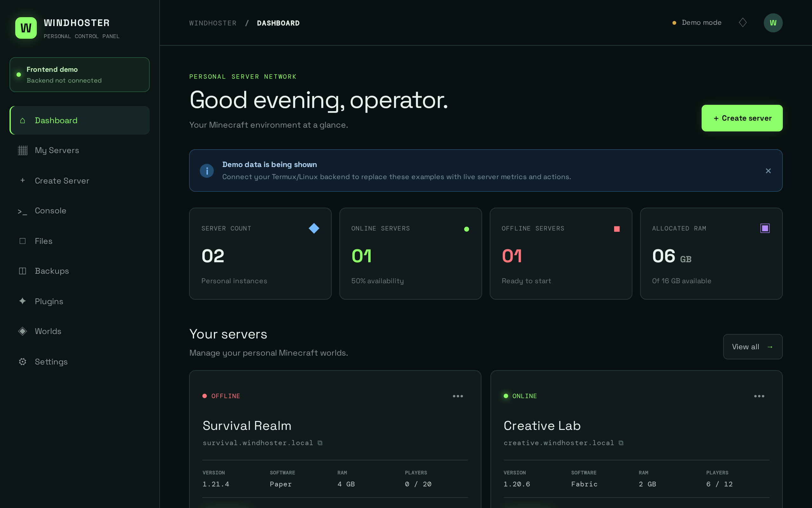Viewport: 812px width, 508px height.
Task: Open Plugins from the sidebar
Action: point(80,301)
